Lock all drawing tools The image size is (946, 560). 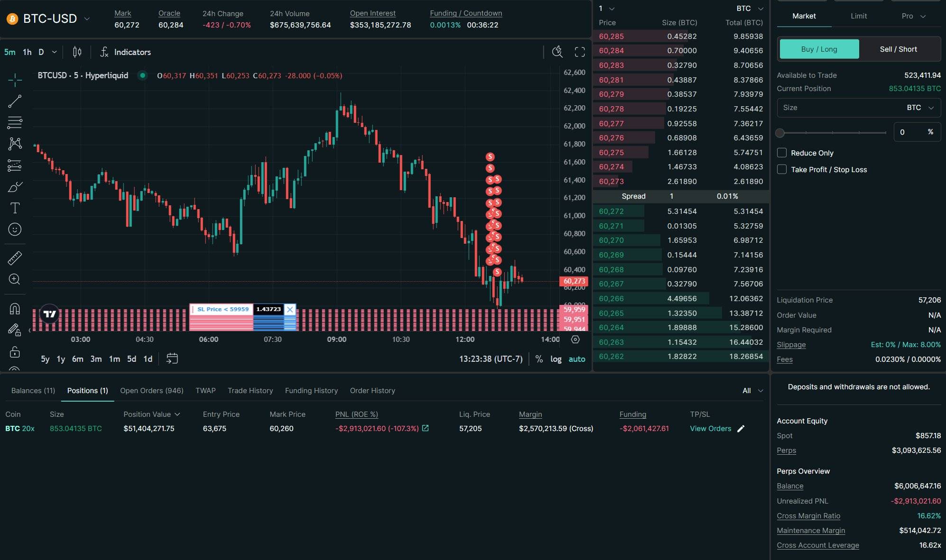click(15, 352)
